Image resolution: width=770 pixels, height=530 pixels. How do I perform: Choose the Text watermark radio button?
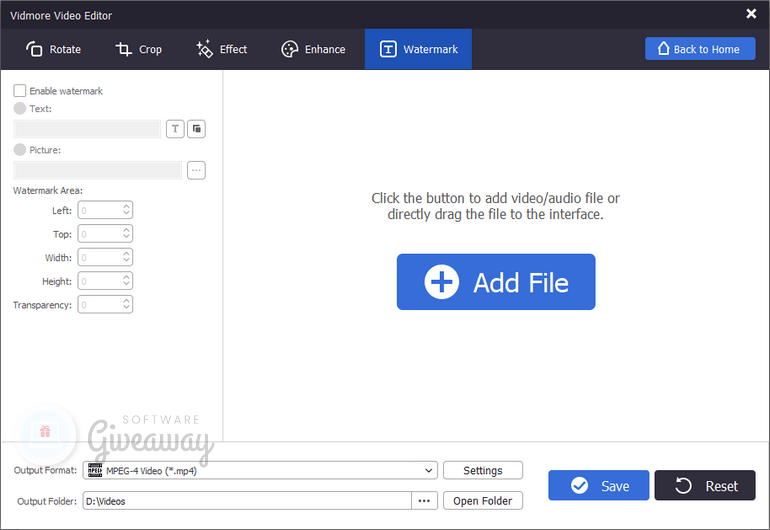(x=20, y=108)
